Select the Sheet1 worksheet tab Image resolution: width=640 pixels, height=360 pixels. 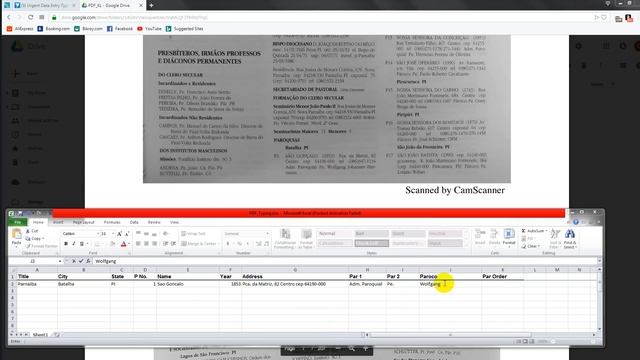click(40, 335)
